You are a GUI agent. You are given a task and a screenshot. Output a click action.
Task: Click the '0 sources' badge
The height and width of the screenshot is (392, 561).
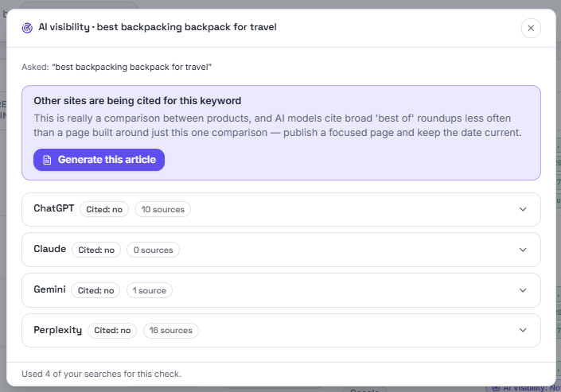153,250
